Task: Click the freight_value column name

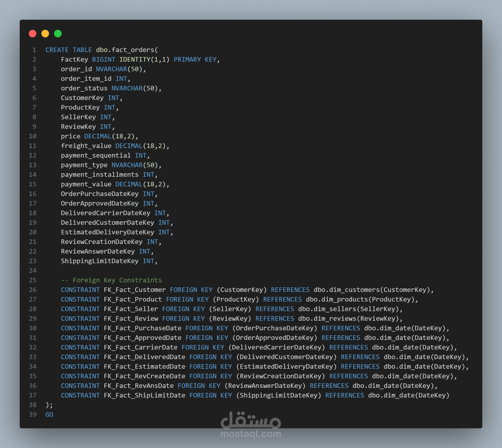Action: [86, 146]
